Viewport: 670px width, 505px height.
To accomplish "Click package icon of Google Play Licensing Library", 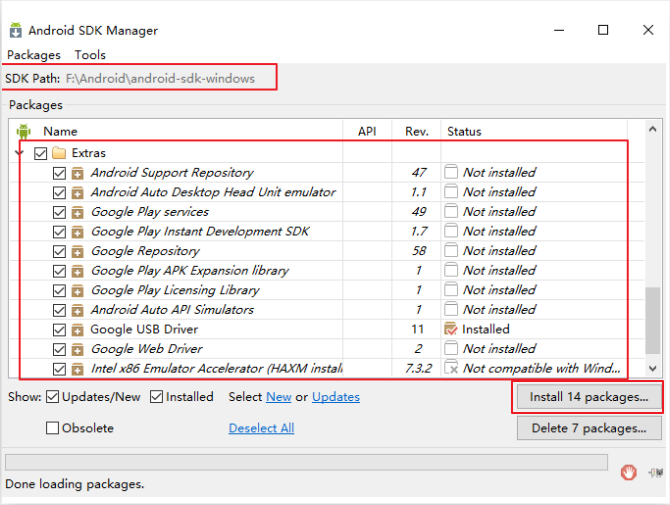I will pyautogui.click(x=77, y=291).
